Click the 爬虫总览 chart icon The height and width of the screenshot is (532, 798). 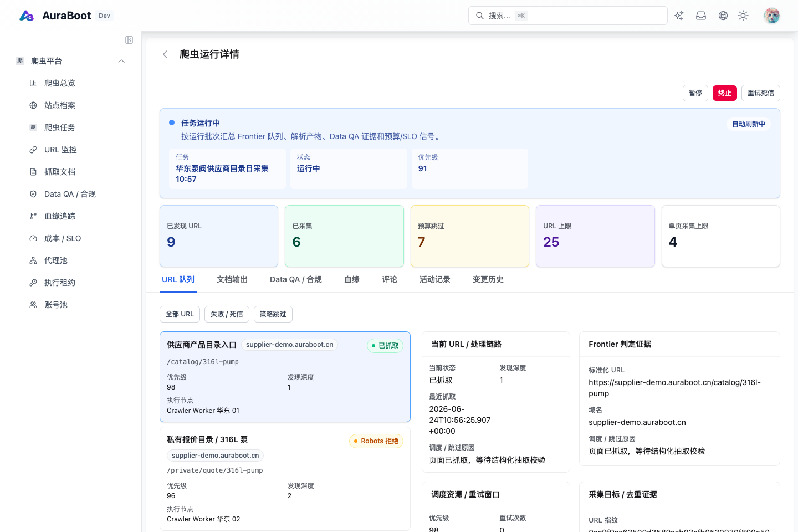33,83
